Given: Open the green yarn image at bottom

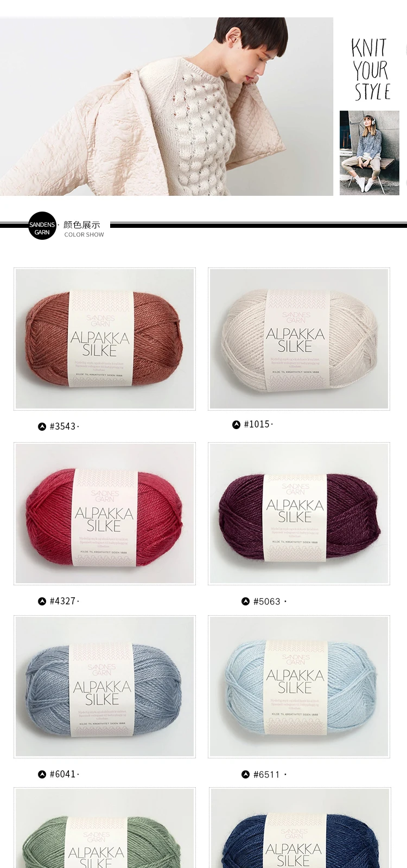Looking at the screenshot, I should (105, 828).
